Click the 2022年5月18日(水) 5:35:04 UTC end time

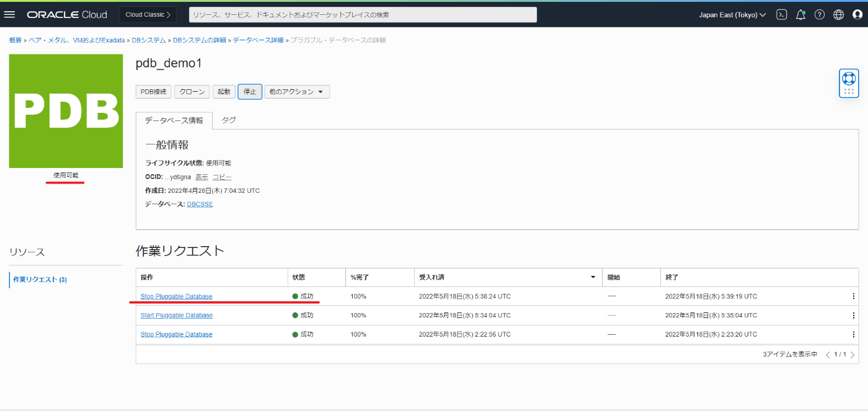click(x=711, y=316)
